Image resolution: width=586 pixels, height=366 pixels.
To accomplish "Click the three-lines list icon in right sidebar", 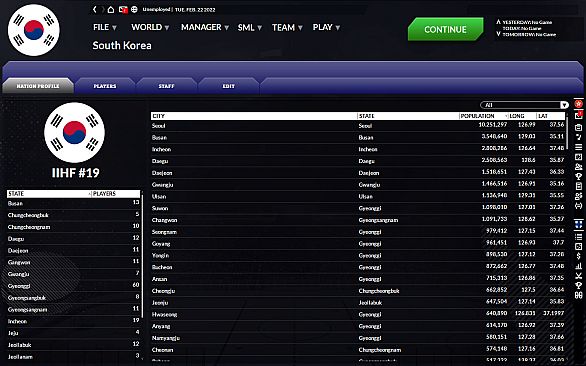I will click(579, 147).
